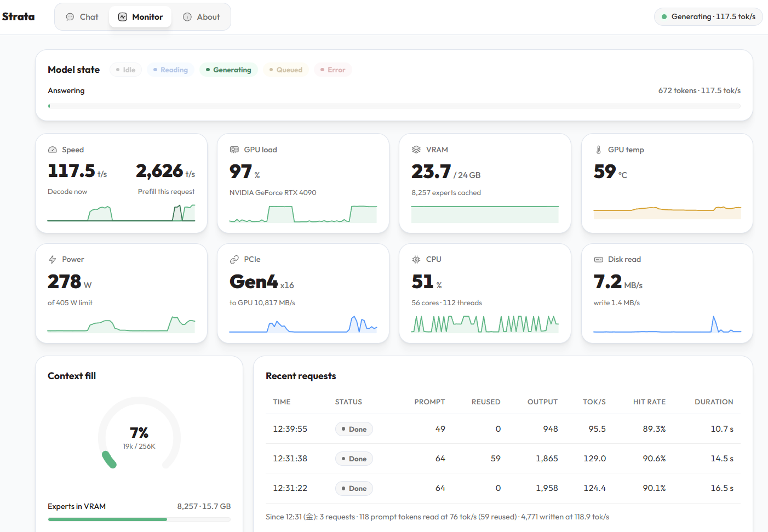Click the 8,257 experts cached text

tap(446, 192)
